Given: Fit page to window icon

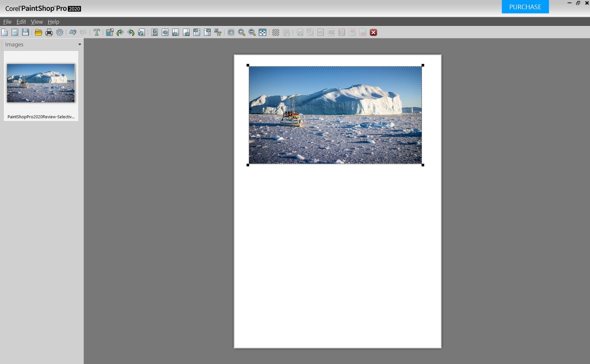Looking at the screenshot, I should (263, 32).
